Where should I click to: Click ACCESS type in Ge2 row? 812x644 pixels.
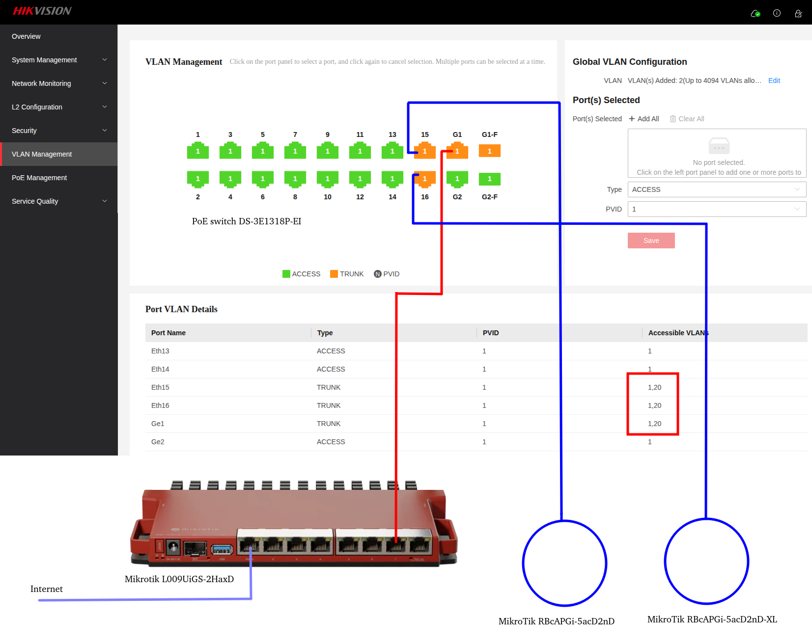tap(331, 442)
